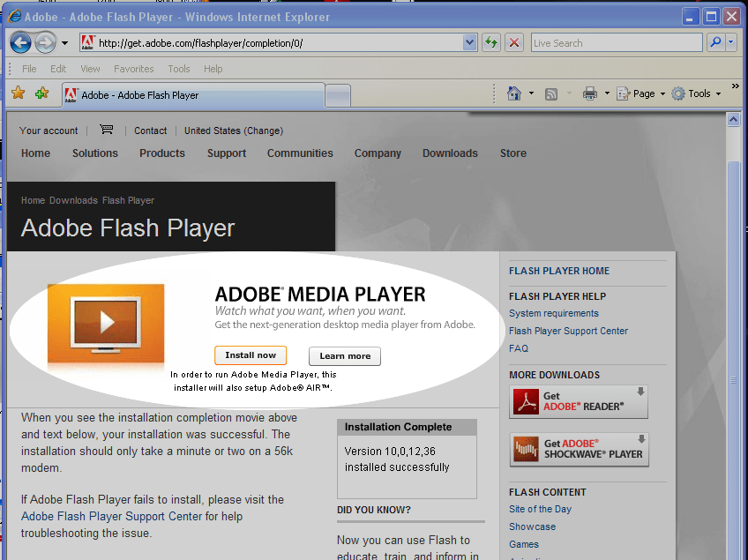
Task: Refresh the page with the reload icon
Action: click(x=491, y=41)
